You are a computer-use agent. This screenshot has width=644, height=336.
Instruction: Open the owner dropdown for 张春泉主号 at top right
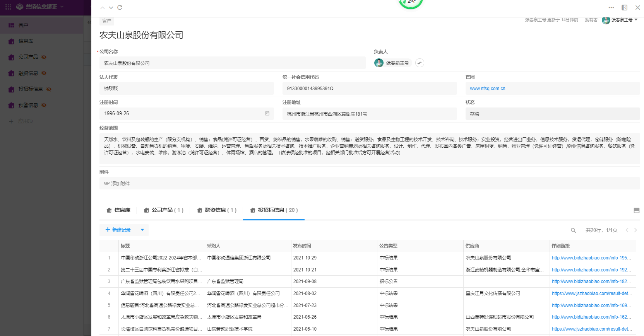(636, 20)
